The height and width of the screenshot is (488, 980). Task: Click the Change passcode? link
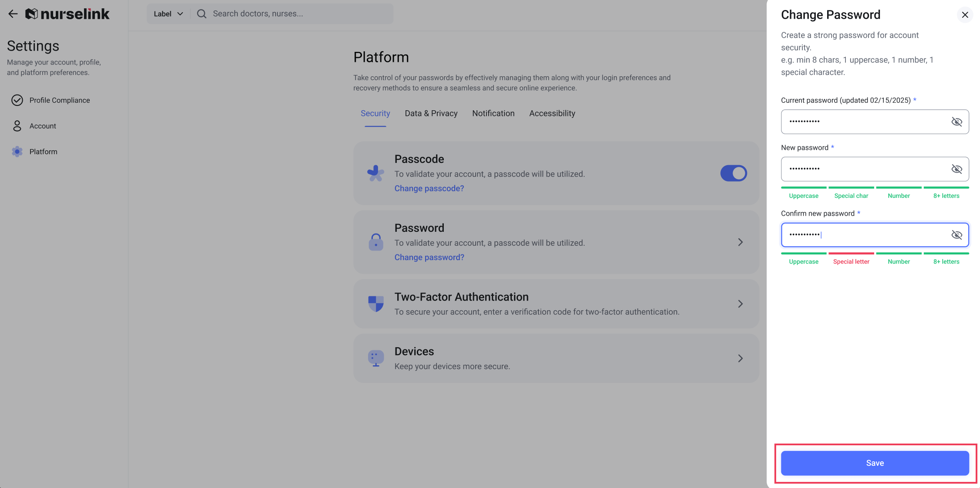pos(429,188)
